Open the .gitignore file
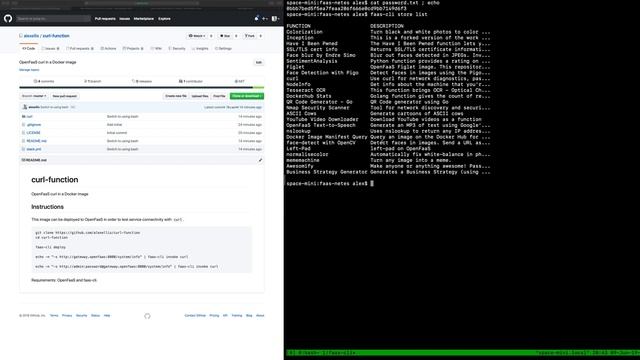 [x=34, y=124]
